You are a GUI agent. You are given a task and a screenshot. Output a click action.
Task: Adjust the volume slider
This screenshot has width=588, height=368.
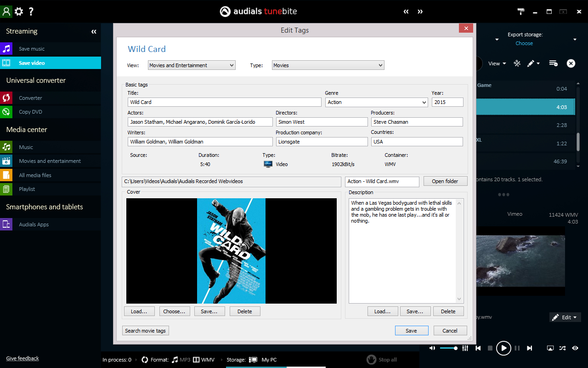[448, 348]
